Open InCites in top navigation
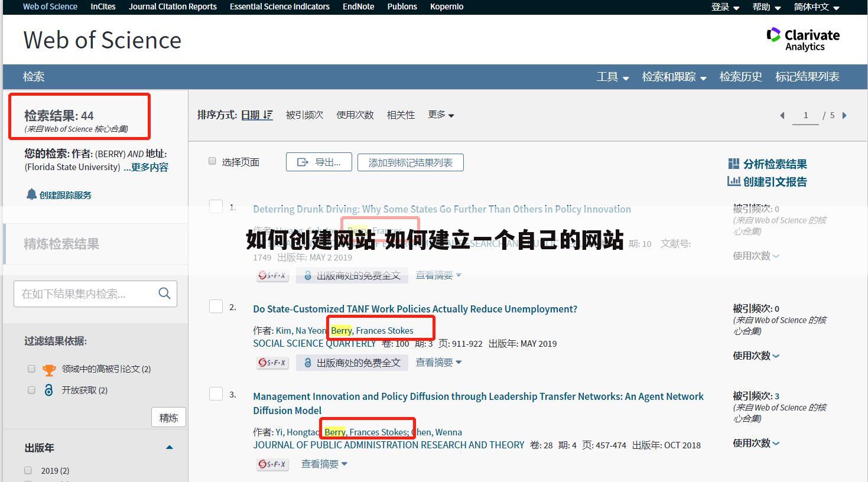The image size is (868, 482). click(103, 6)
